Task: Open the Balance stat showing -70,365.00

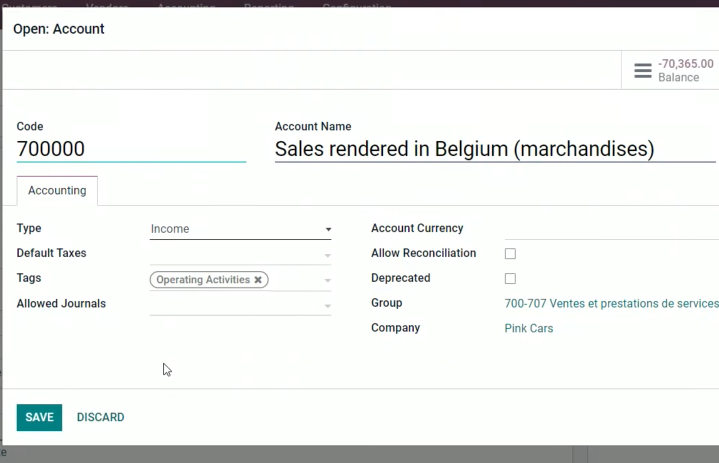Action: click(x=670, y=70)
